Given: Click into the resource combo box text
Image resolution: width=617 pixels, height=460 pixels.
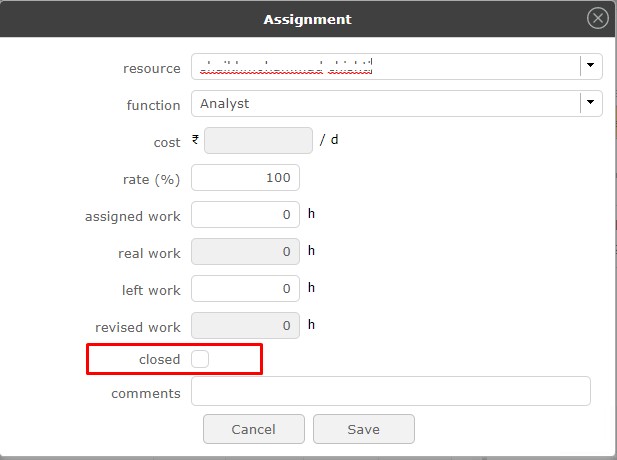Looking at the screenshot, I should 385,67.
